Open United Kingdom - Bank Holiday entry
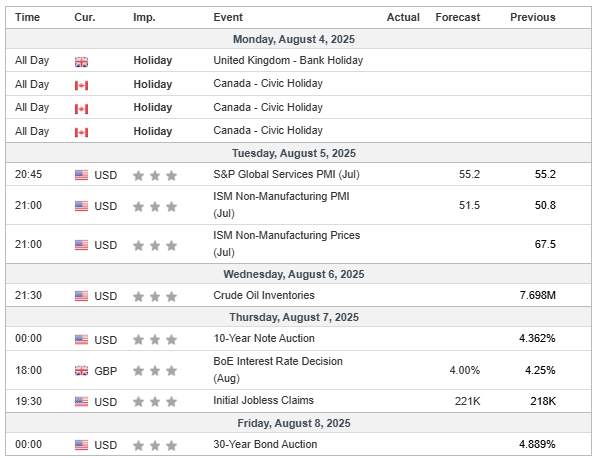 (288, 60)
